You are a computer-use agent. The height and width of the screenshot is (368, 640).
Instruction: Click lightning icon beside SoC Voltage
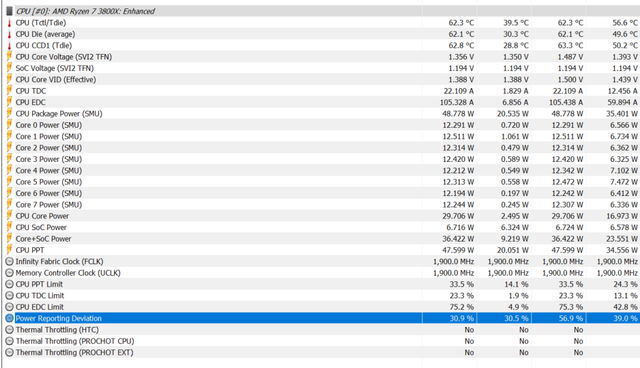9,68
